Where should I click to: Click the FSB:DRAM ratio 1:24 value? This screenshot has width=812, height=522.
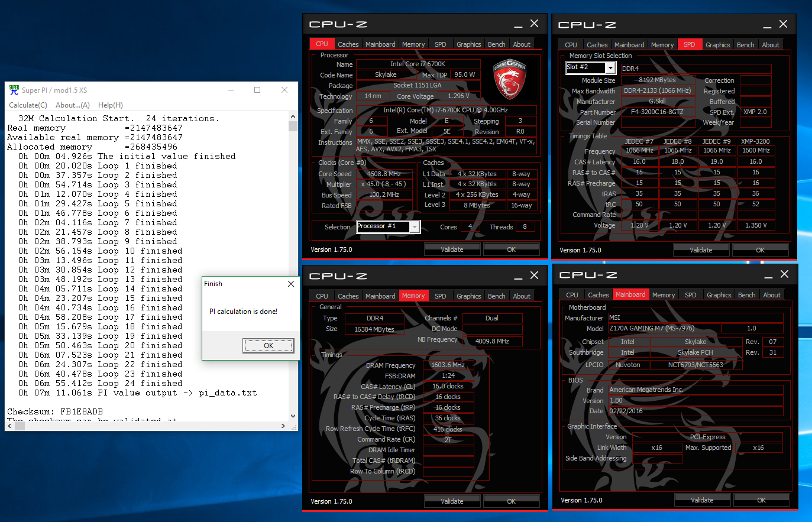coord(448,376)
